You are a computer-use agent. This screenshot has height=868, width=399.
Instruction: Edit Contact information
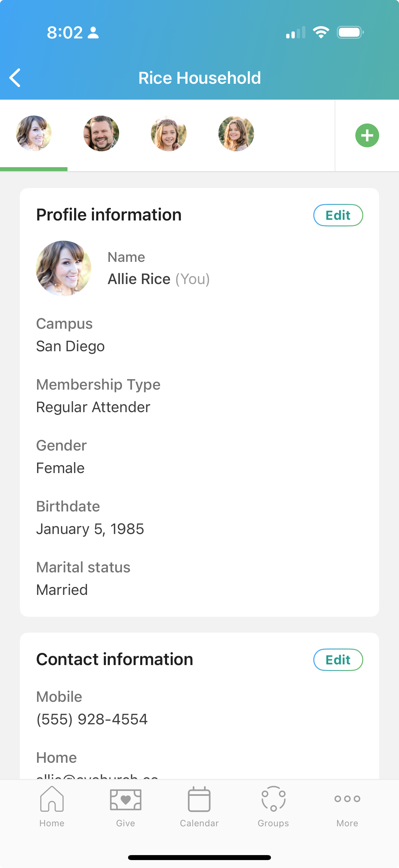(x=338, y=660)
